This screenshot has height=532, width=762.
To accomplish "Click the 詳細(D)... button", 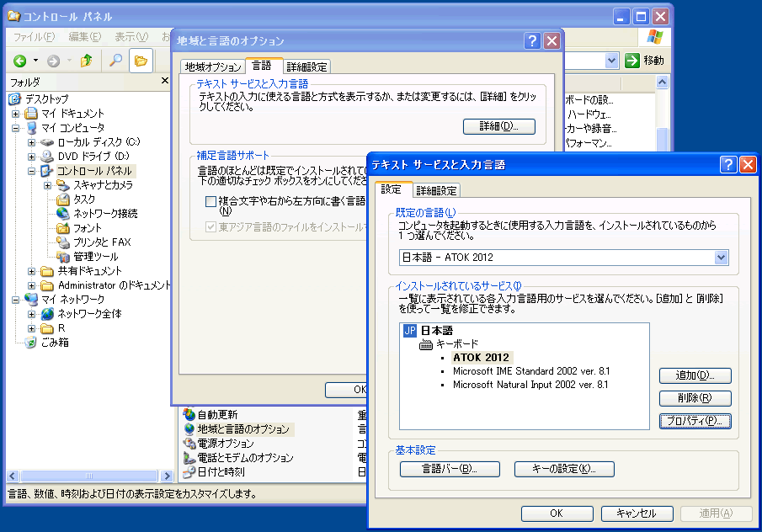I will pos(499,126).
